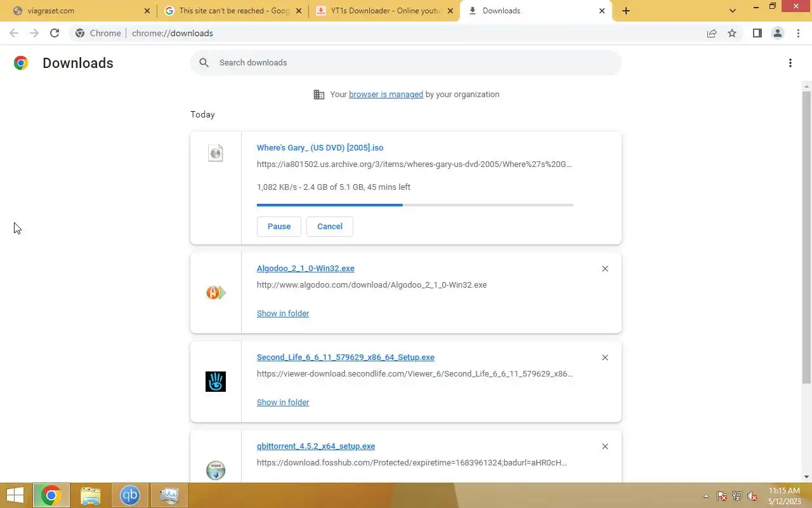Open the side panel icon

[x=757, y=33]
